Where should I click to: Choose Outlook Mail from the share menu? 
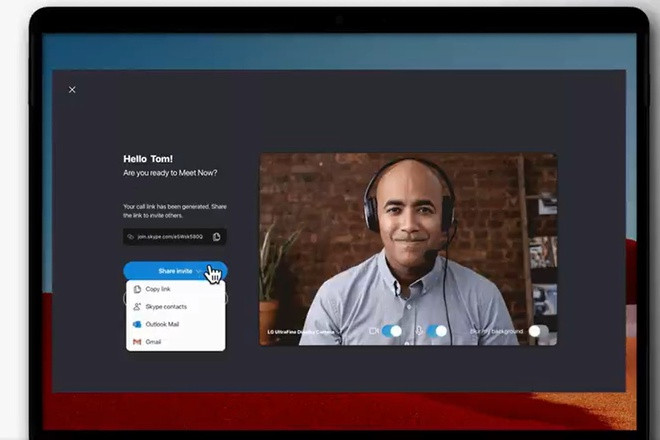(176, 324)
